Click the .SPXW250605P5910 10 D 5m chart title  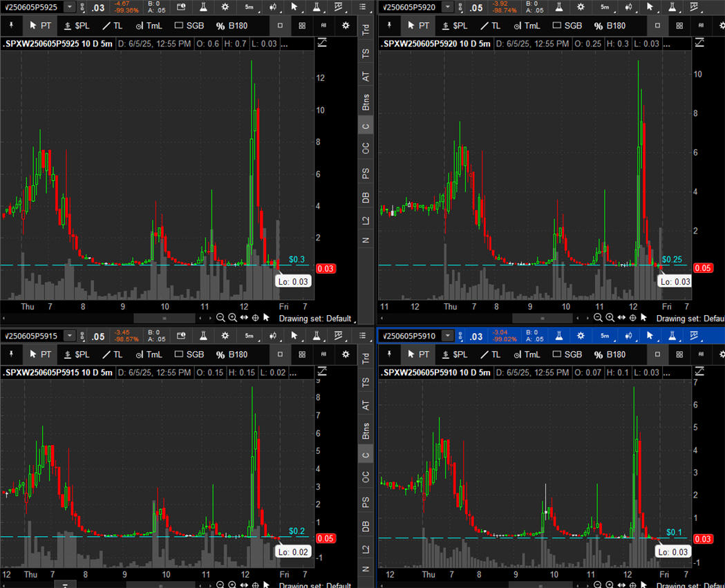(x=435, y=372)
